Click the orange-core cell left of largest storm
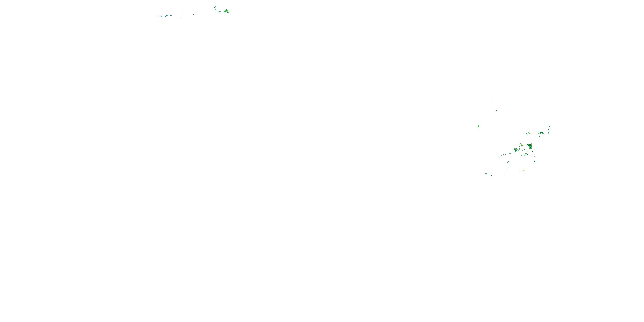644x322 pixels. (x=522, y=145)
